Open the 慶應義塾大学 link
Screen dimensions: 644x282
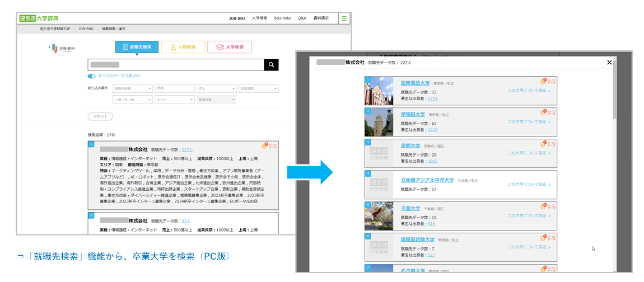pos(416,83)
